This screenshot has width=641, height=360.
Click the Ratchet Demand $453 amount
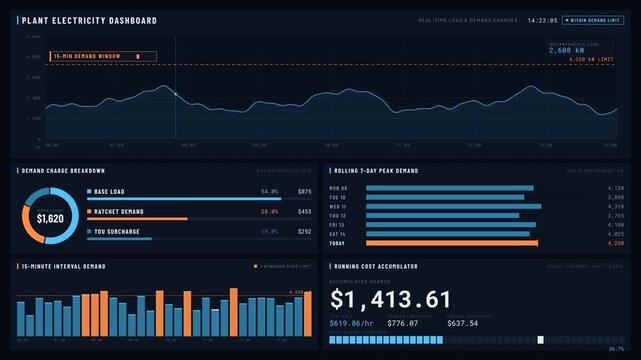click(305, 211)
